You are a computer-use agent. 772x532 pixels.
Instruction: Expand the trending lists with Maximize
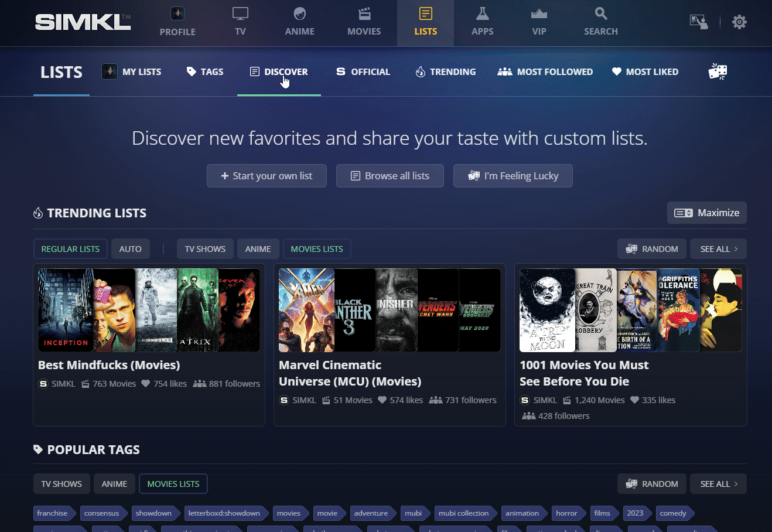(706, 213)
